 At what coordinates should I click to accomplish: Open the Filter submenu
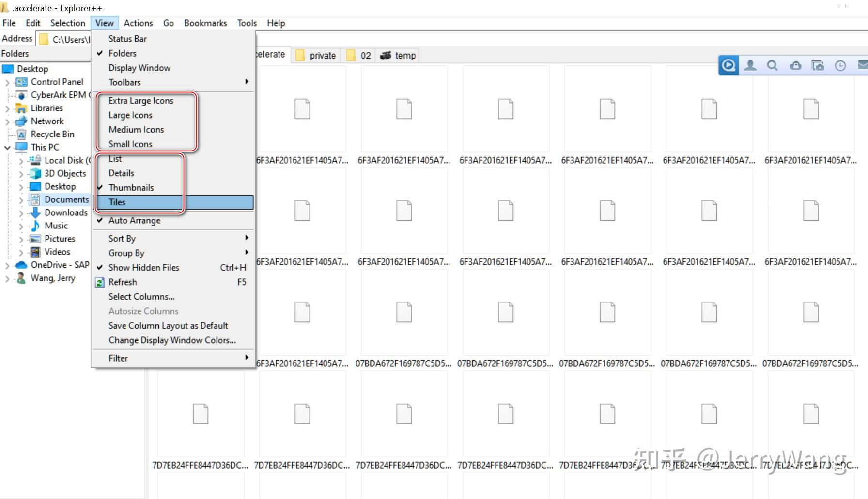pyautogui.click(x=173, y=358)
